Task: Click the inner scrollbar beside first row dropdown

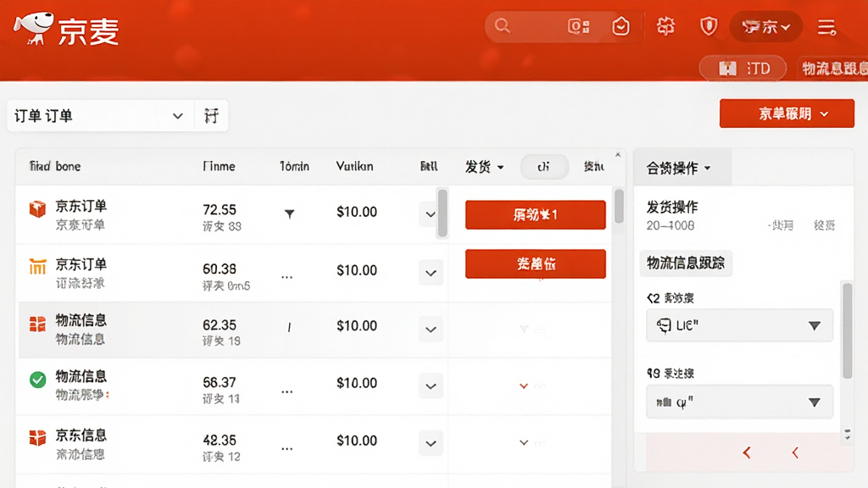Action: click(442, 213)
